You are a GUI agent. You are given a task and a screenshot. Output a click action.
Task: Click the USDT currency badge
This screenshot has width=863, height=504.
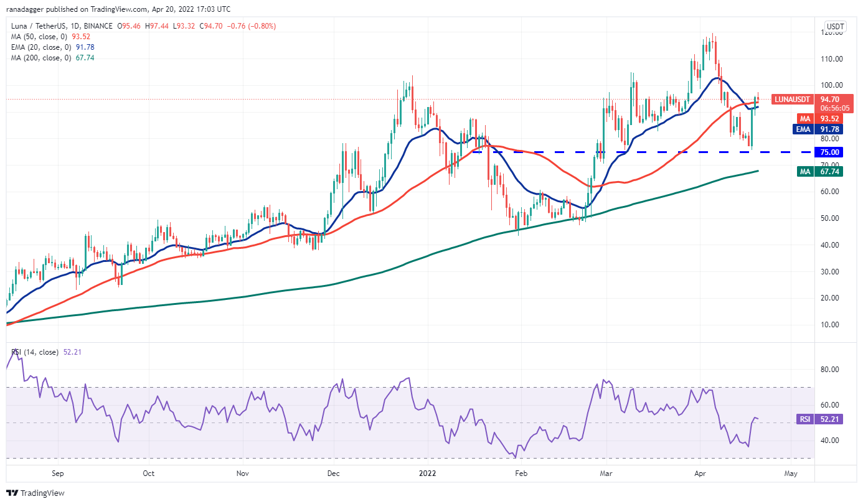[835, 26]
